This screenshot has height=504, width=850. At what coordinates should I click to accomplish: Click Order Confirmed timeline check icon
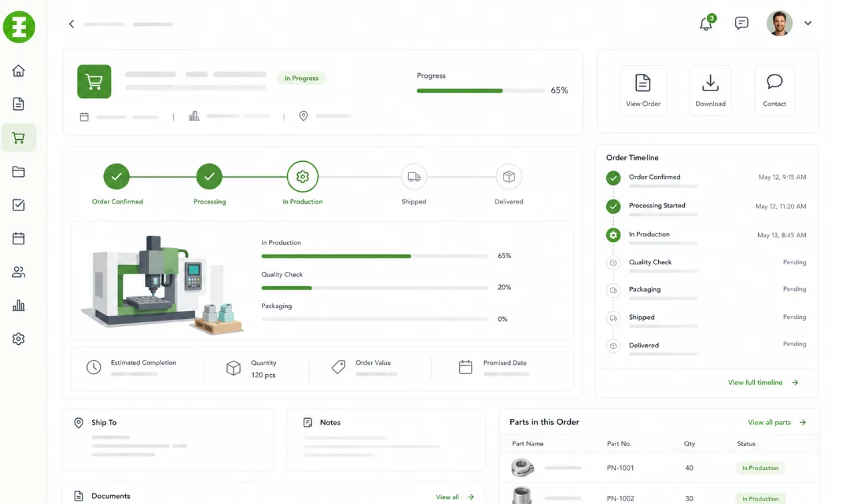click(614, 178)
